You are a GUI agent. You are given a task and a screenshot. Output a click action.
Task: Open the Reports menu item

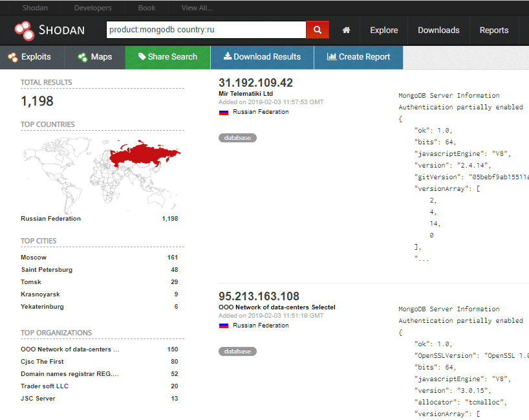[x=494, y=30]
